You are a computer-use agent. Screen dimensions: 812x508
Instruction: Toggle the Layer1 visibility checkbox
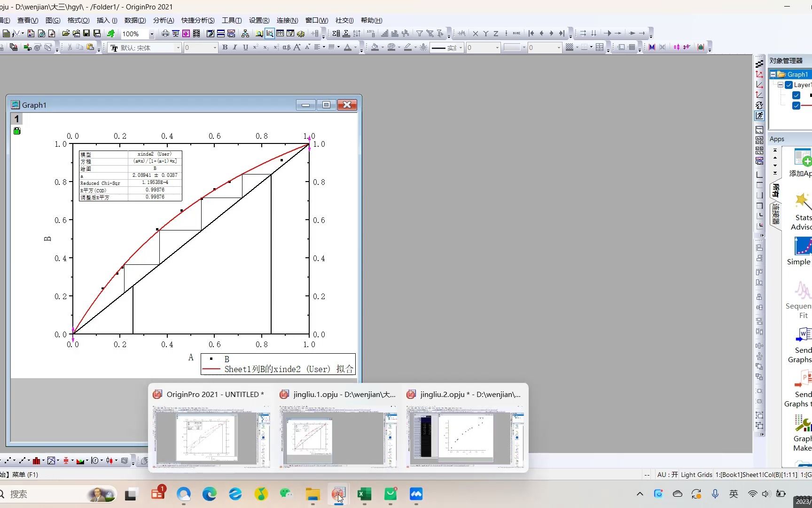click(789, 85)
